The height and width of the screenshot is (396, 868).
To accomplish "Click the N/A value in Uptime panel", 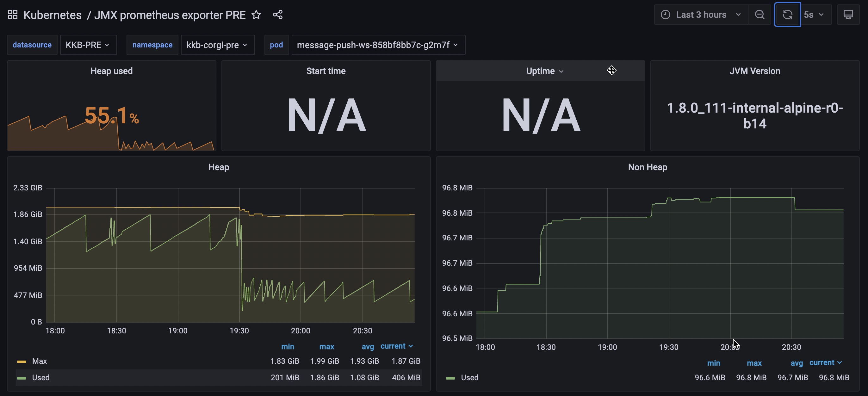I will [541, 115].
